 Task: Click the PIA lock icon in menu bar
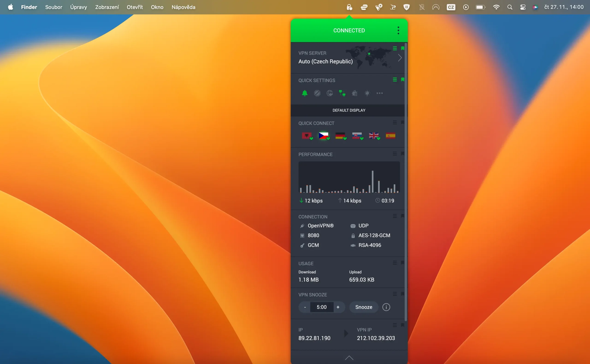pos(349,7)
